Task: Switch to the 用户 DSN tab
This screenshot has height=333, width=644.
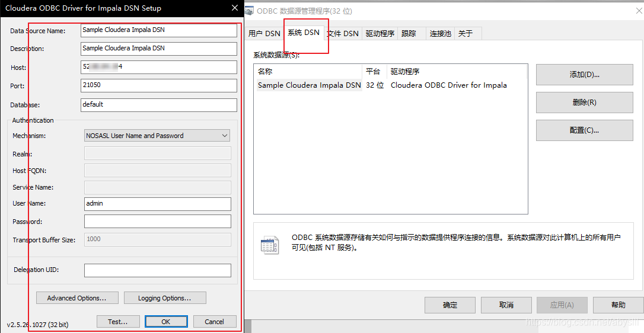Action: pyautogui.click(x=264, y=34)
